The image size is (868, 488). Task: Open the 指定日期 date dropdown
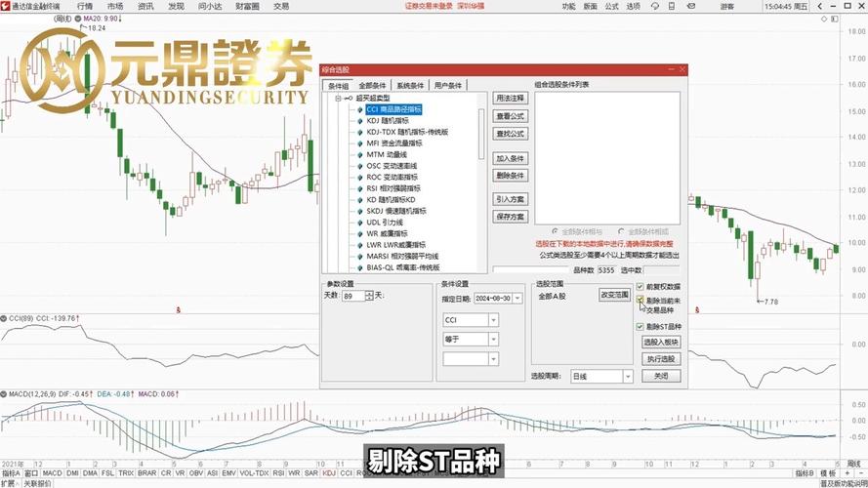coord(517,299)
